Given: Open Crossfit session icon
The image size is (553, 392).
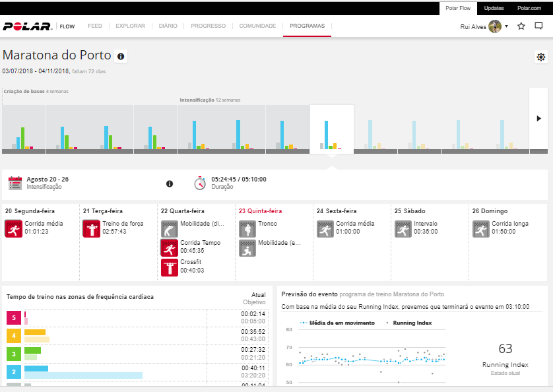Looking at the screenshot, I should pos(170,267).
